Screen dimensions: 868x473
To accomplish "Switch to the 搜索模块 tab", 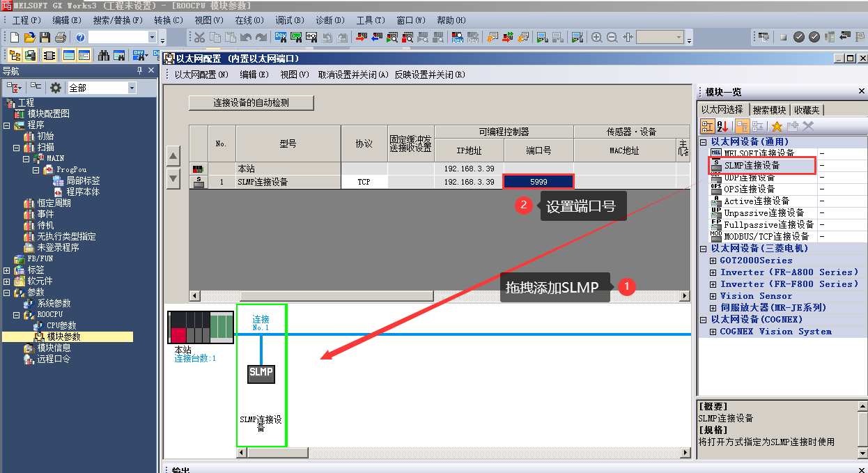I will [x=769, y=110].
